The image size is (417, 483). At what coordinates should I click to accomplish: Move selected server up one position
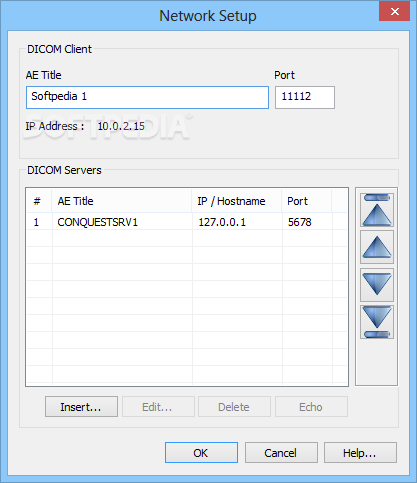[x=377, y=247]
